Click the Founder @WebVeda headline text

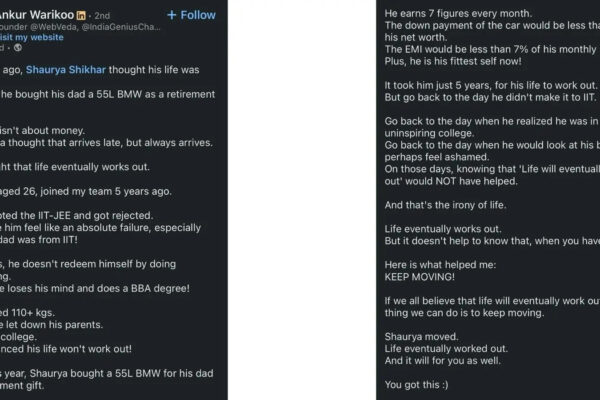pos(80,27)
